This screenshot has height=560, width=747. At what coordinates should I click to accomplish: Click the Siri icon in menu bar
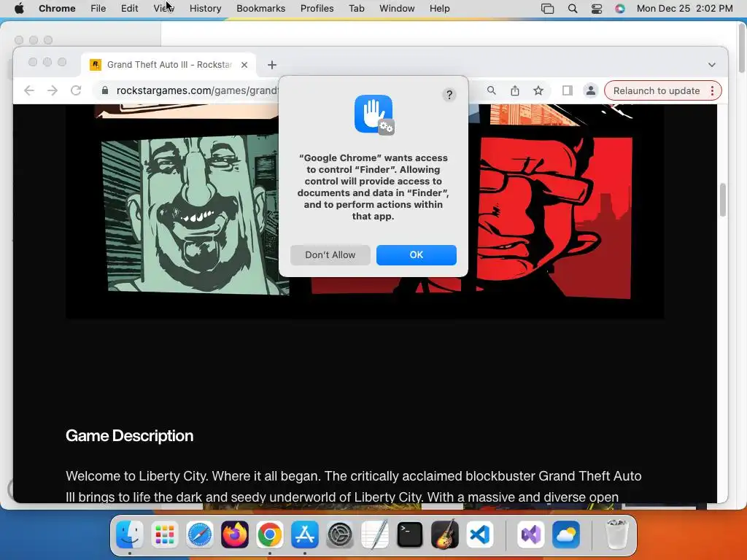point(620,9)
